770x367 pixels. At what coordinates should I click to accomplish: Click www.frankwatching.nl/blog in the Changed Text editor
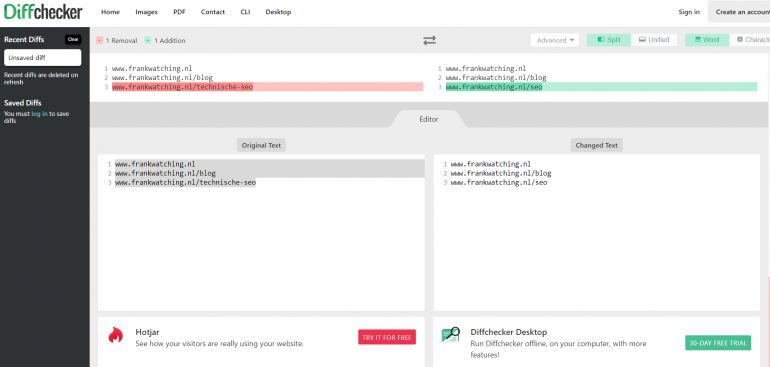click(x=501, y=173)
